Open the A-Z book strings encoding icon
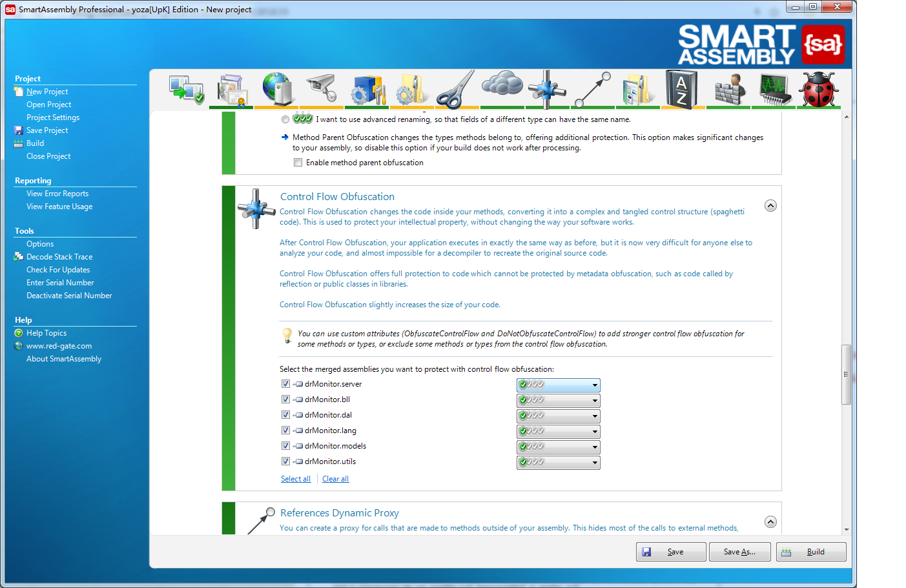The image size is (906, 588). pos(682,89)
